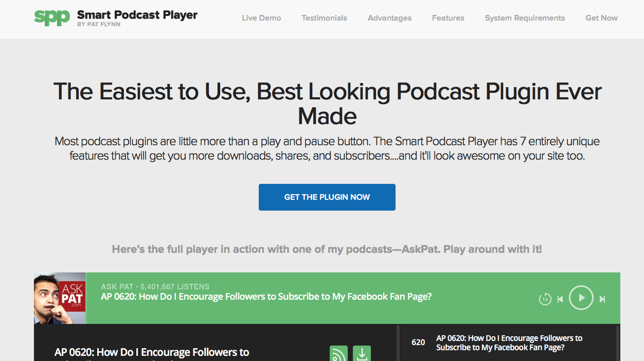The image size is (644, 361).
Task: Click the AP 0620 heading in details panel
Action: 152,353
